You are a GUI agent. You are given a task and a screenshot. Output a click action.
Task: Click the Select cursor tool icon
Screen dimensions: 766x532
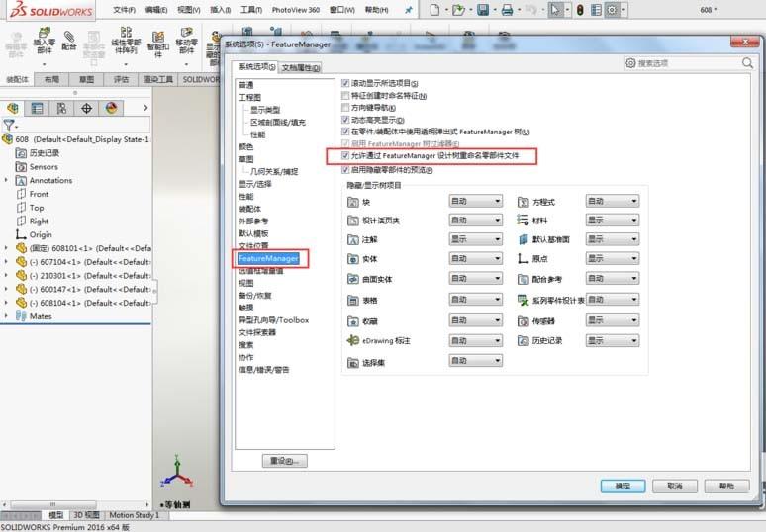(555, 10)
